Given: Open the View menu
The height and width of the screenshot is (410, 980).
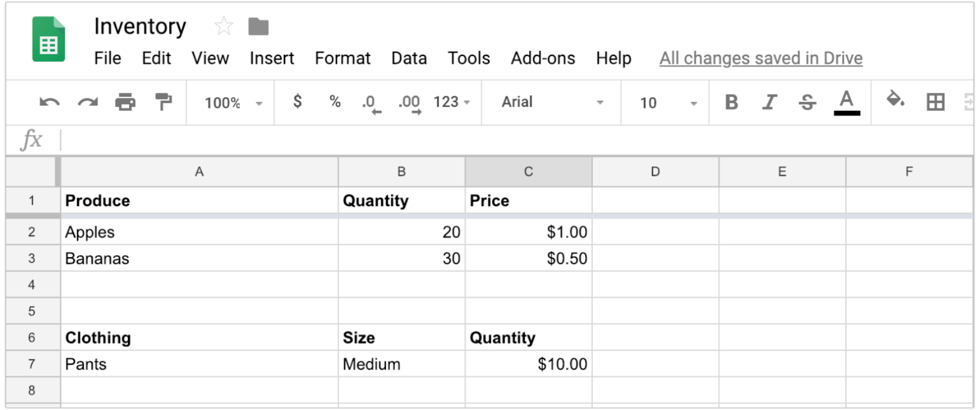Looking at the screenshot, I should pyautogui.click(x=210, y=58).
